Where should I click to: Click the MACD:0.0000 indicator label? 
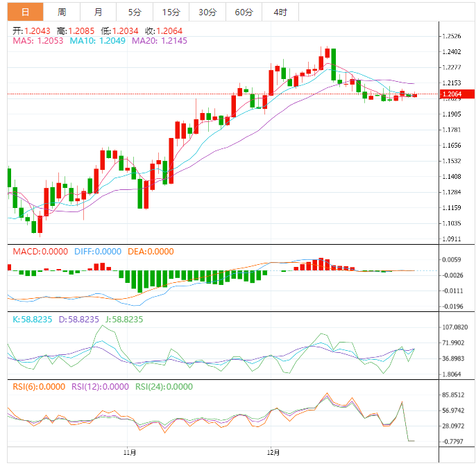click(40, 252)
